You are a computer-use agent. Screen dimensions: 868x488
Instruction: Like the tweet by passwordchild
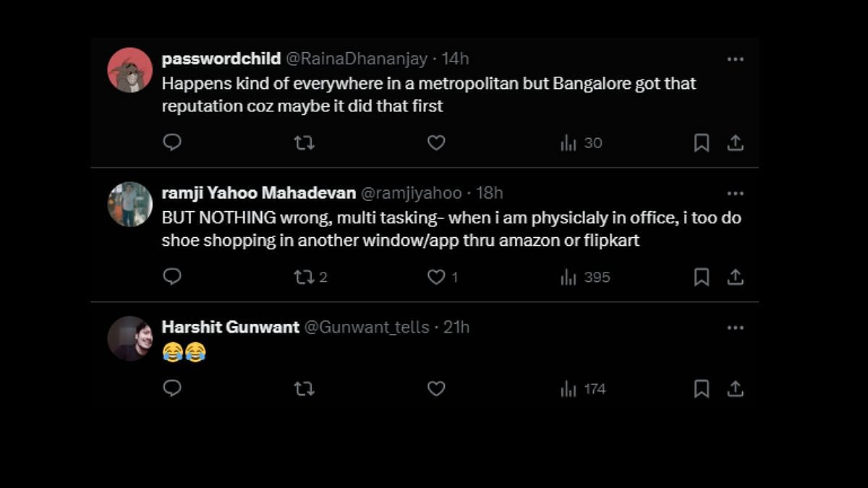click(x=436, y=142)
